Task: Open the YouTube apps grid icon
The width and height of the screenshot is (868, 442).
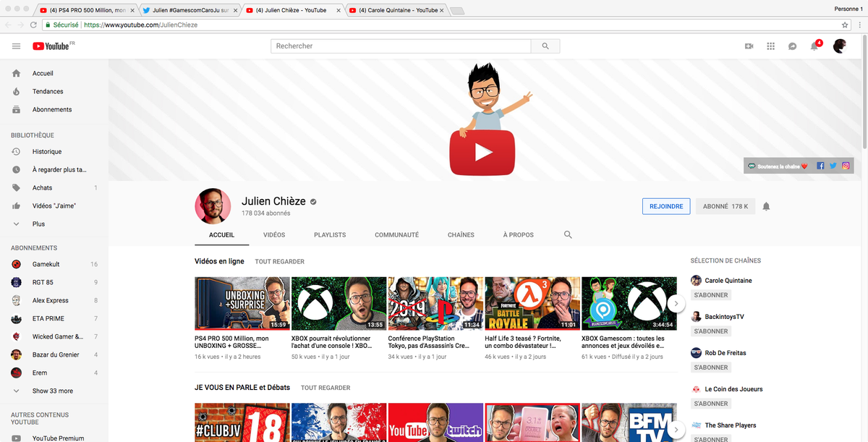Action: (x=770, y=46)
